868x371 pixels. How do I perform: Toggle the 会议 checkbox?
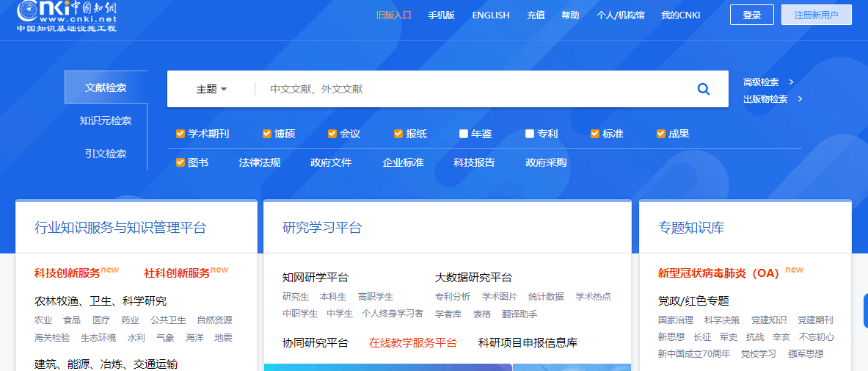coord(332,134)
